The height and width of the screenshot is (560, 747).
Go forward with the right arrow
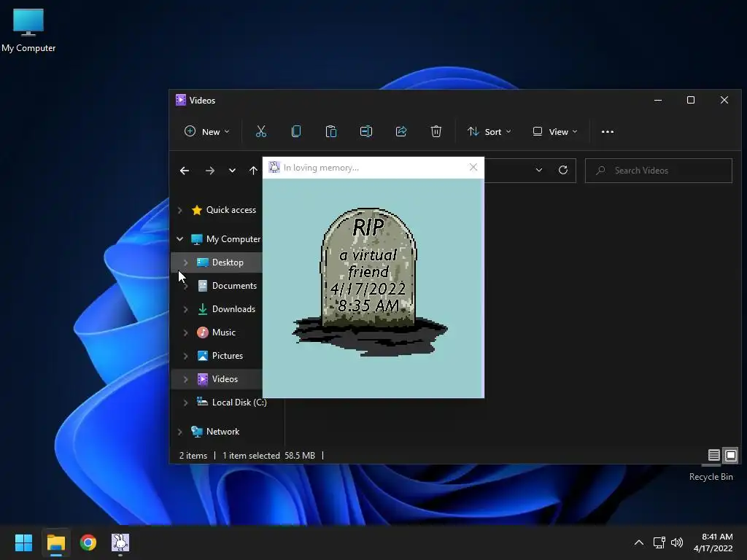coord(209,171)
